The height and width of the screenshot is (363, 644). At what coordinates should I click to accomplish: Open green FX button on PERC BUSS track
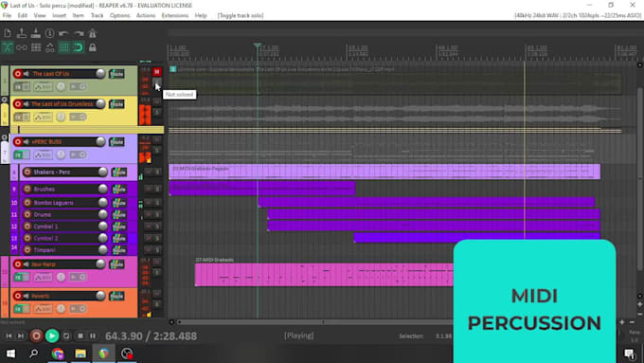coord(18,155)
